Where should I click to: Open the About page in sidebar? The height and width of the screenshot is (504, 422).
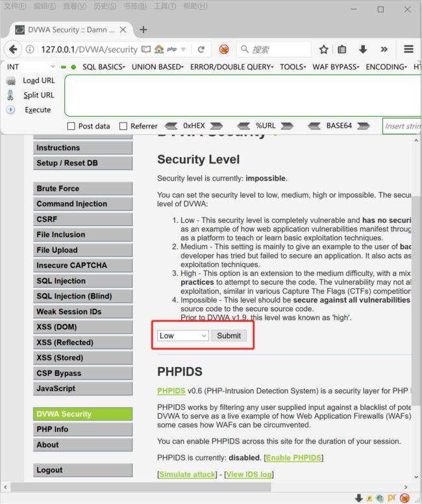82,445
